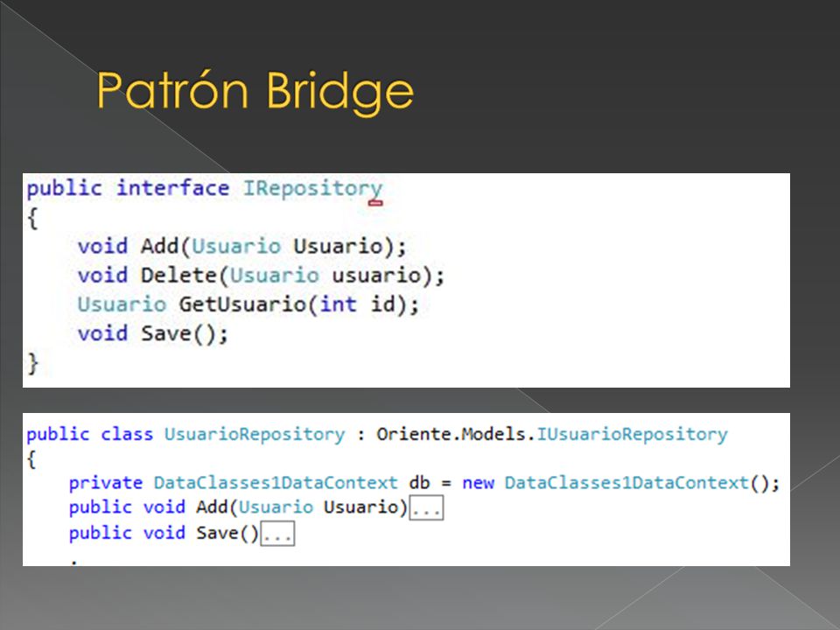Click 'Oriente.Models.' namespace text
Image resolution: width=840 pixels, height=630 pixels.
(x=456, y=434)
